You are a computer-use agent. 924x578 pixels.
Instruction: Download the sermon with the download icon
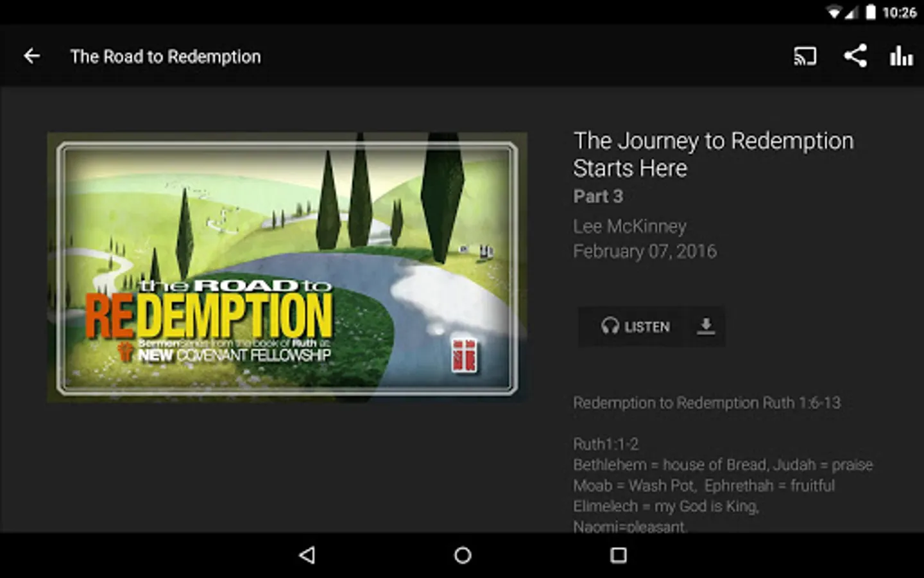pyautogui.click(x=705, y=326)
